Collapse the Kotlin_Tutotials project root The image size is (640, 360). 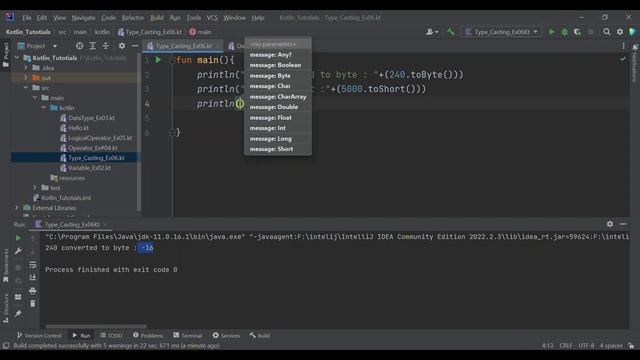coord(17,58)
